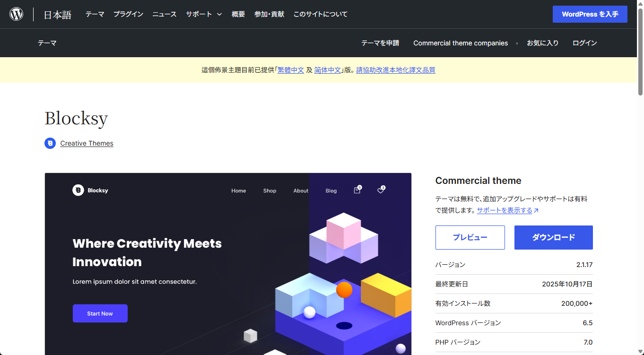Click external link arrow beside サポートを表示する
This screenshot has width=644, height=355.
point(536,211)
